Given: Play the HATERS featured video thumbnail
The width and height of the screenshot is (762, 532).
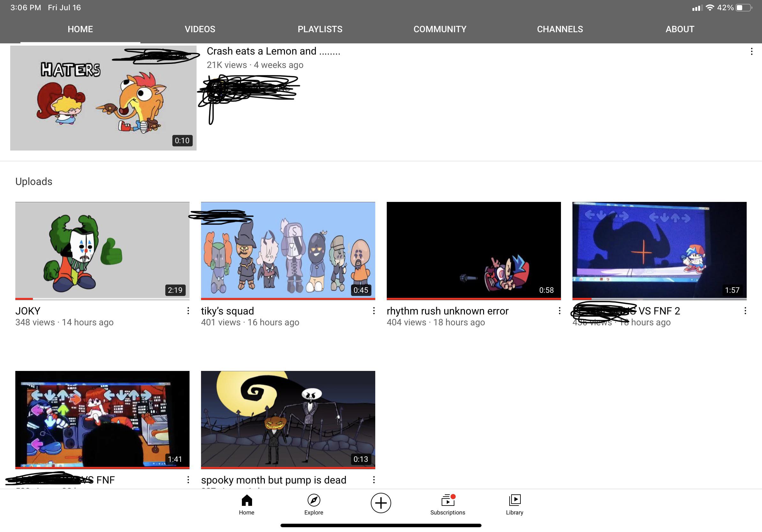Looking at the screenshot, I should coord(103,98).
